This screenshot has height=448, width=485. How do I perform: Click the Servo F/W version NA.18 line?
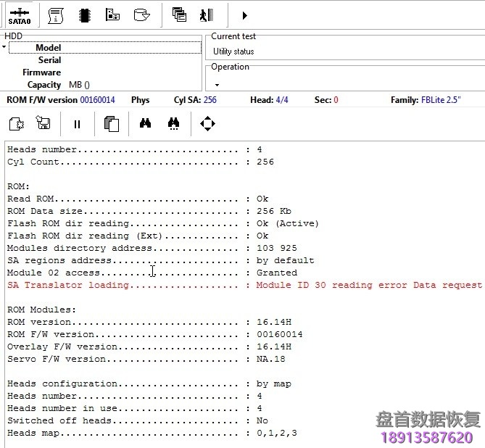[146, 359]
